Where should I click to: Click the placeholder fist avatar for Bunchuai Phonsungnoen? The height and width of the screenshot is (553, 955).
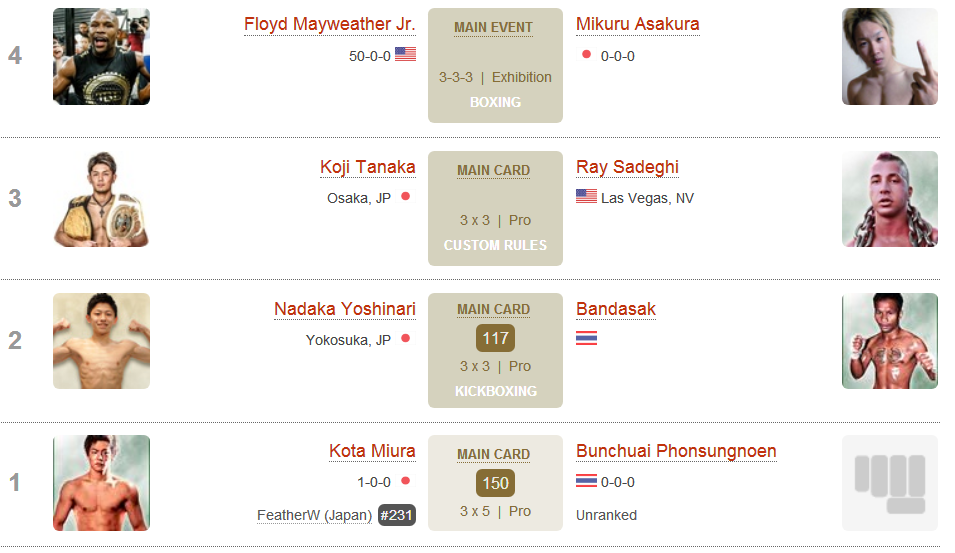[x=890, y=483]
